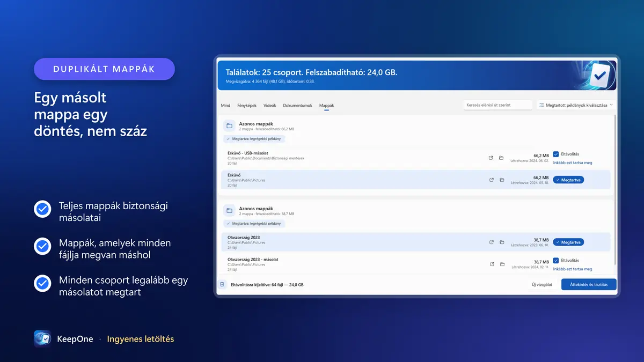
Task: Click the Megtartva badge on Olaszország 2023 row
Action: (568, 242)
